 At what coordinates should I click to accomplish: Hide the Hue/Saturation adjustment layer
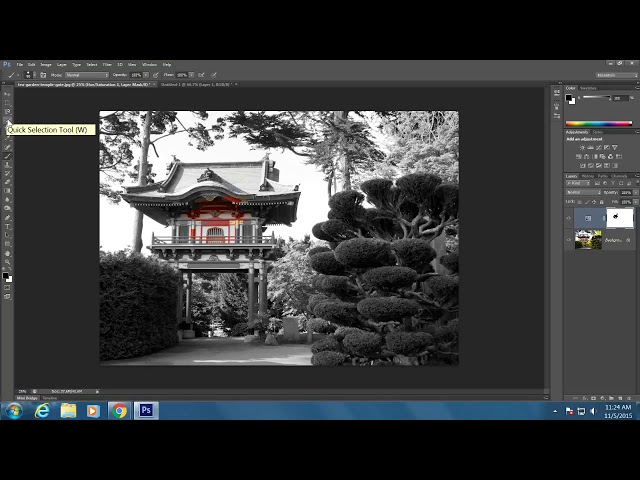pyautogui.click(x=569, y=218)
